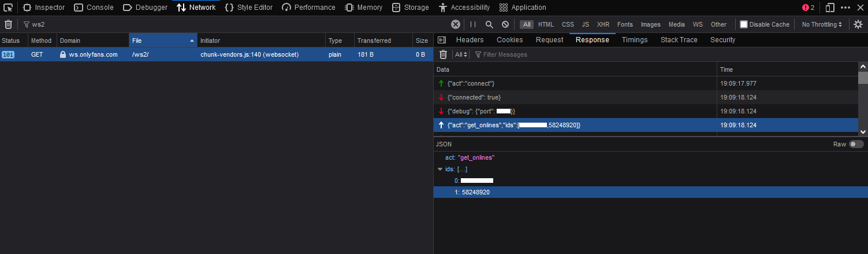Pause network recording
Screen dimensions: 868x254
473,24
